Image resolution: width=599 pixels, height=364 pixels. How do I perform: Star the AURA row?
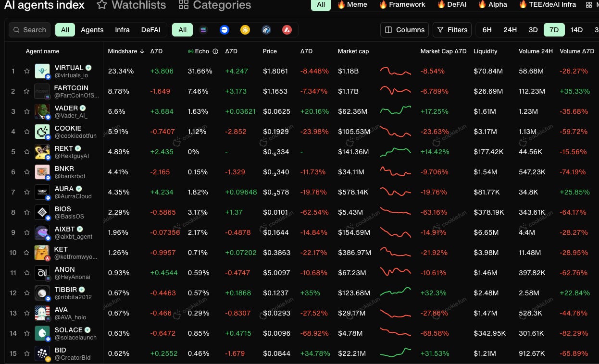pyautogui.click(x=27, y=192)
